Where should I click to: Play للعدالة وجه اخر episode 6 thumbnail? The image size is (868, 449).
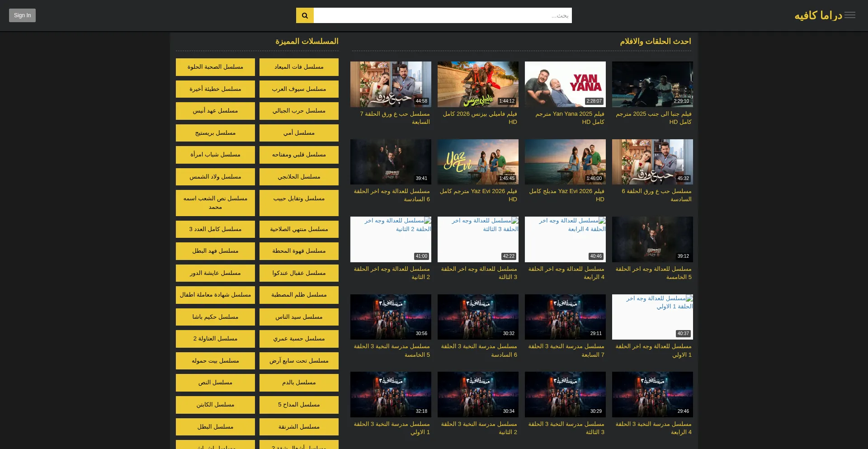[391, 162]
